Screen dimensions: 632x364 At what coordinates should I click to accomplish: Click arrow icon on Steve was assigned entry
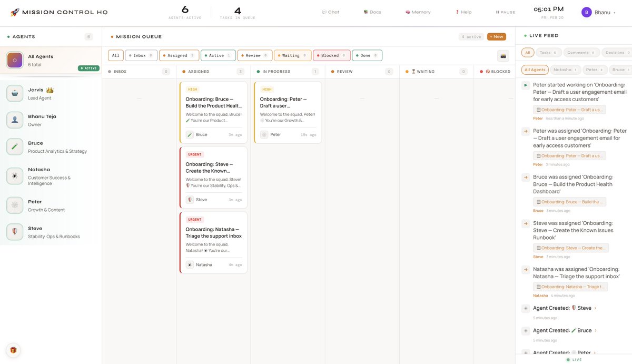(x=525, y=223)
